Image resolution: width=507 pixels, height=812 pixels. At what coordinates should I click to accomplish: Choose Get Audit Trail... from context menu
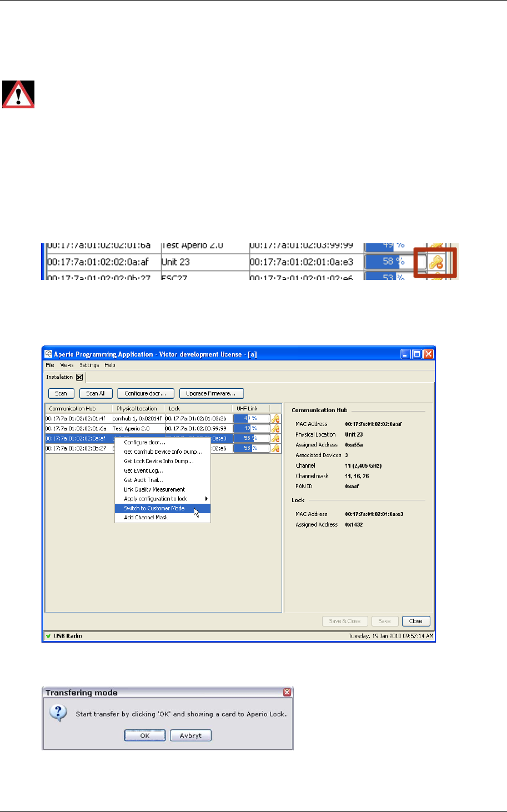(162, 480)
